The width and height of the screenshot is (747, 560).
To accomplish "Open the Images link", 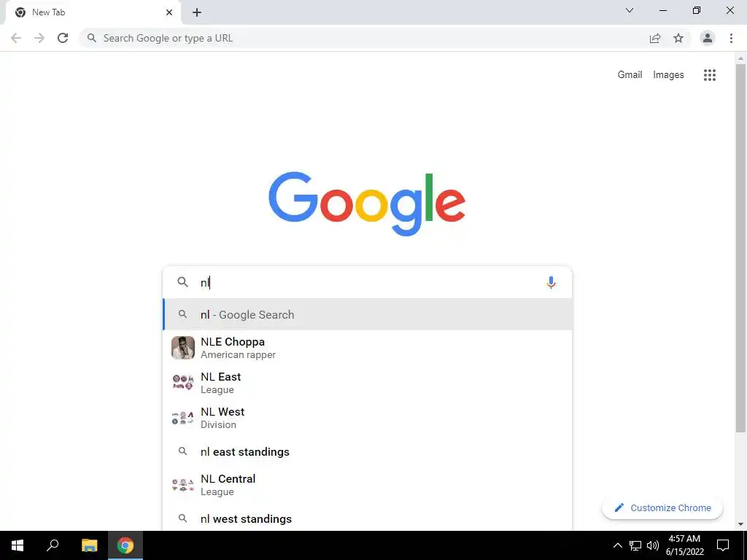I will 668,75.
